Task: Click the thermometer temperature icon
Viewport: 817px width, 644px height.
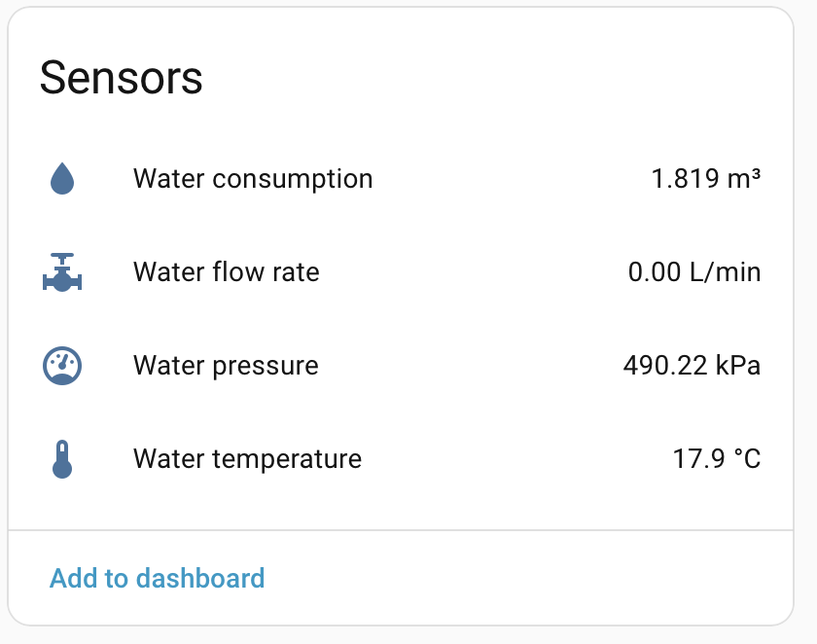Action: [62, 459]
